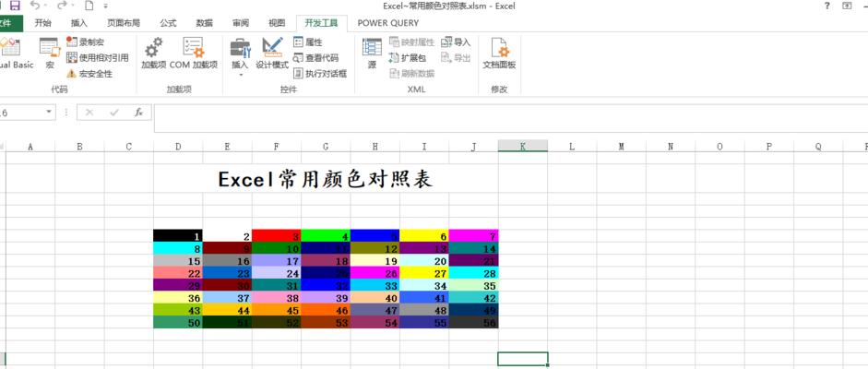Click the Excel常用颜色对照表 title cell
Screen dimensions: 868x369
326,179
